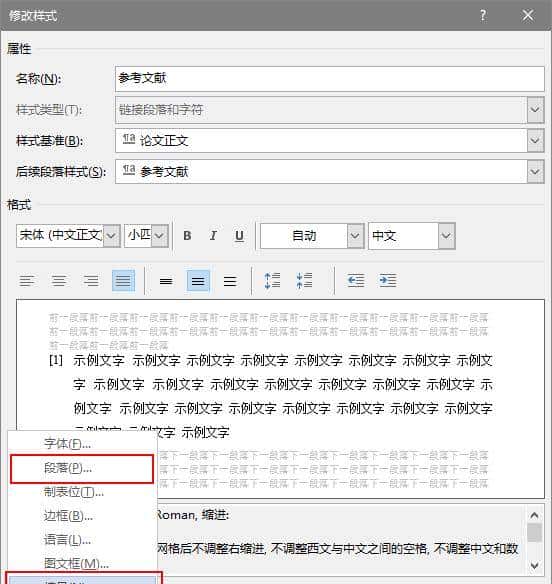Toggle Underline formatting button
Image resolution: width=552 pixels, height=584 pixels.
click(x=239, y=236)
